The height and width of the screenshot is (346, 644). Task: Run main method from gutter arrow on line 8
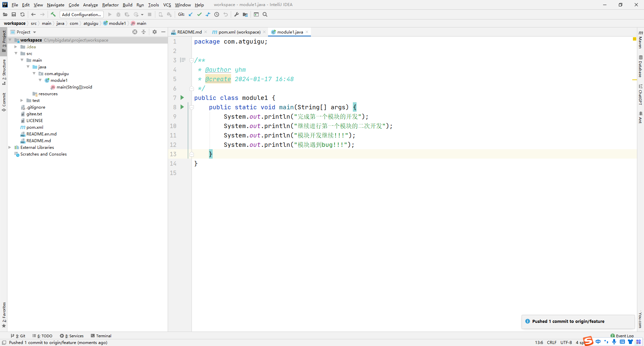[x=182, y=107]
